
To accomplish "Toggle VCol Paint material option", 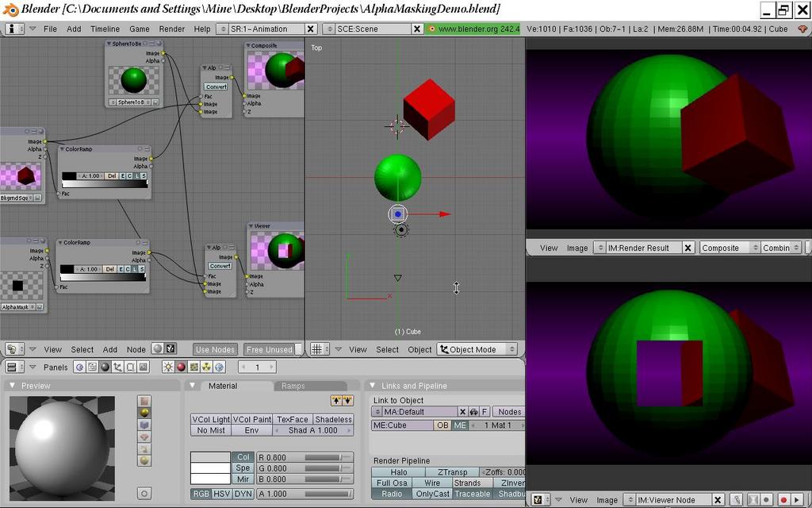I will click(x=251, y=419).
